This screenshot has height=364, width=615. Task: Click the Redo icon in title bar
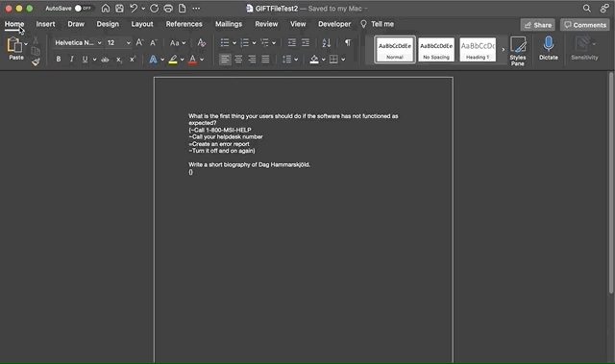point(154,9)
